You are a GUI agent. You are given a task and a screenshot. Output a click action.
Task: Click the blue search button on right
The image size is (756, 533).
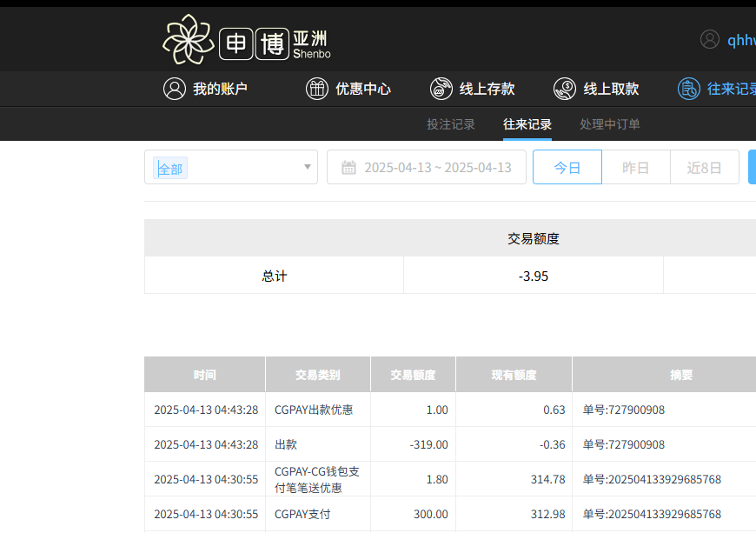751,166
